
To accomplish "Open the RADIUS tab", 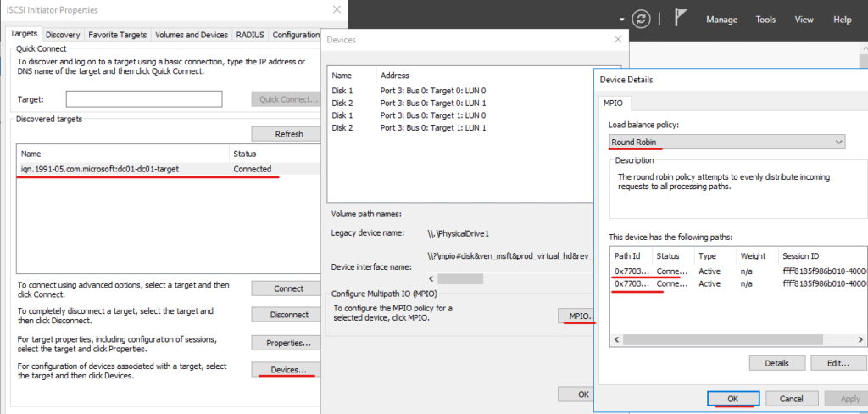I will [250, 35].
